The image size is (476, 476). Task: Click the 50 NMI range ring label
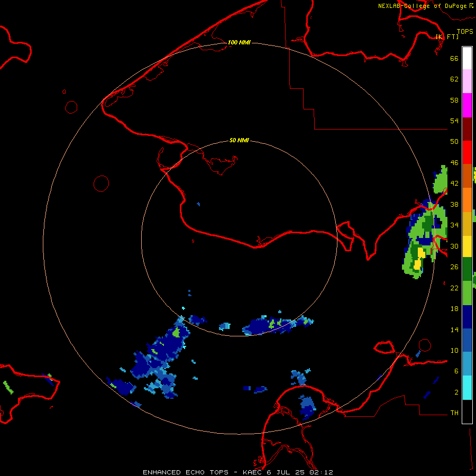pos(239,140)
